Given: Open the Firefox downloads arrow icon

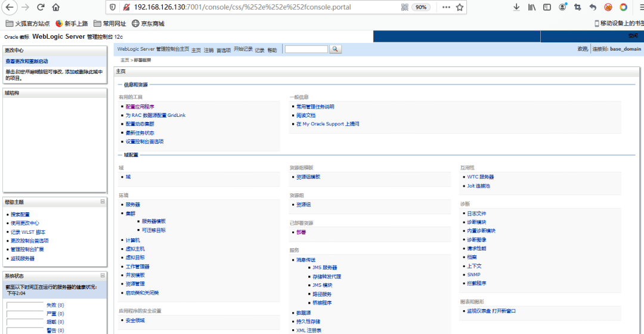Looking at the screenshot, I should point(516,7).
